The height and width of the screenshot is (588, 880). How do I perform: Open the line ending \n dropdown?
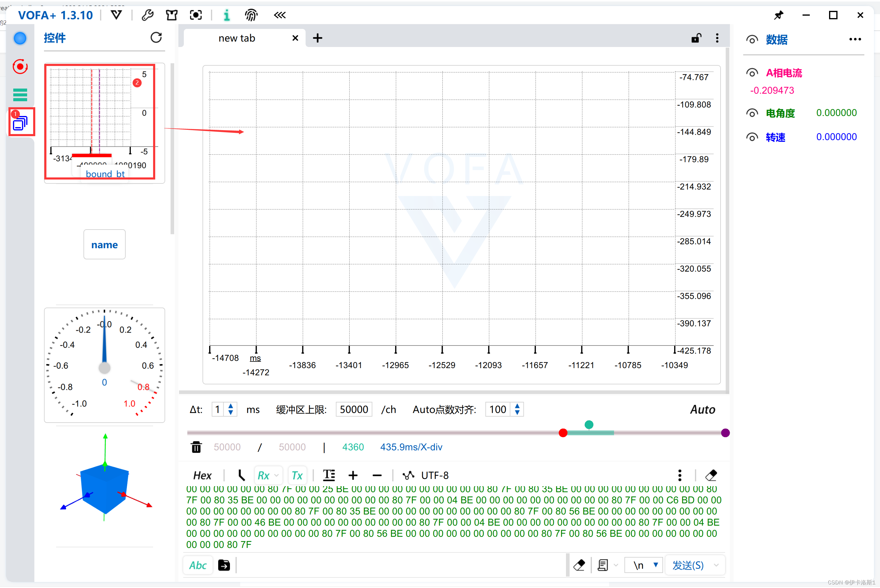coord(655,565)
